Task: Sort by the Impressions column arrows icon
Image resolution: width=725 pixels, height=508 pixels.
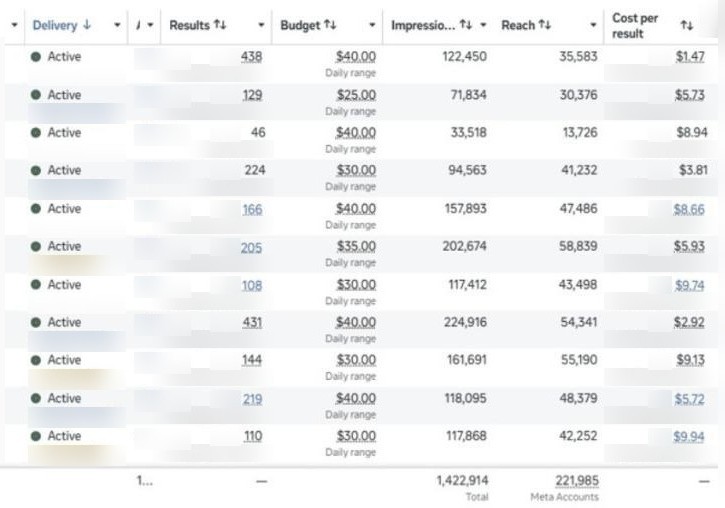Action: coord(466,25)
